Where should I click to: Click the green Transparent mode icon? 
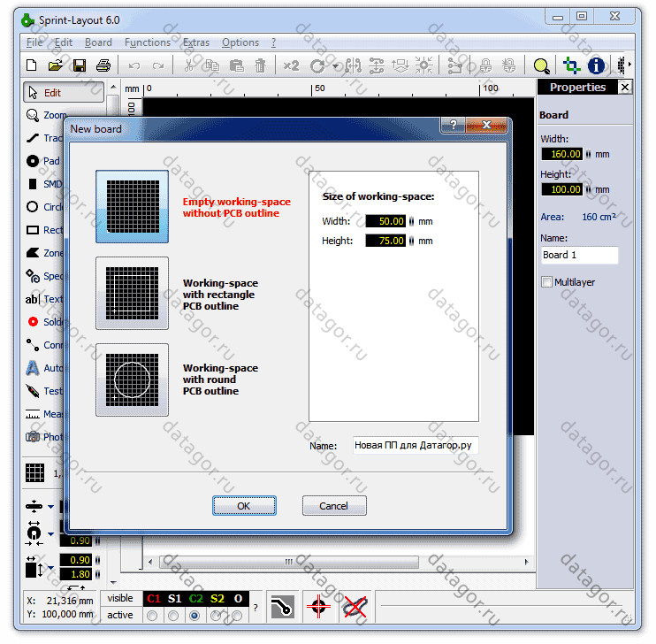coord(571,65)
